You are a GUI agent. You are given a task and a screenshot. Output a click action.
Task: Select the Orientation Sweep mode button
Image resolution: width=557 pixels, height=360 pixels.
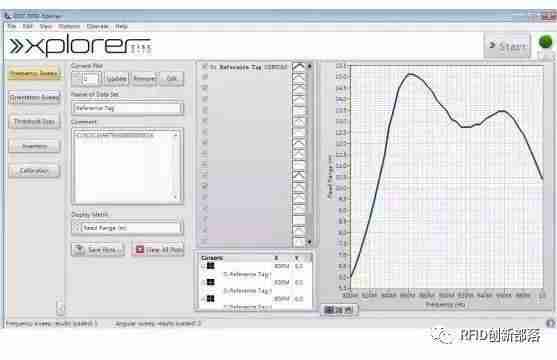pyautogui.click(x=34, y=97)
